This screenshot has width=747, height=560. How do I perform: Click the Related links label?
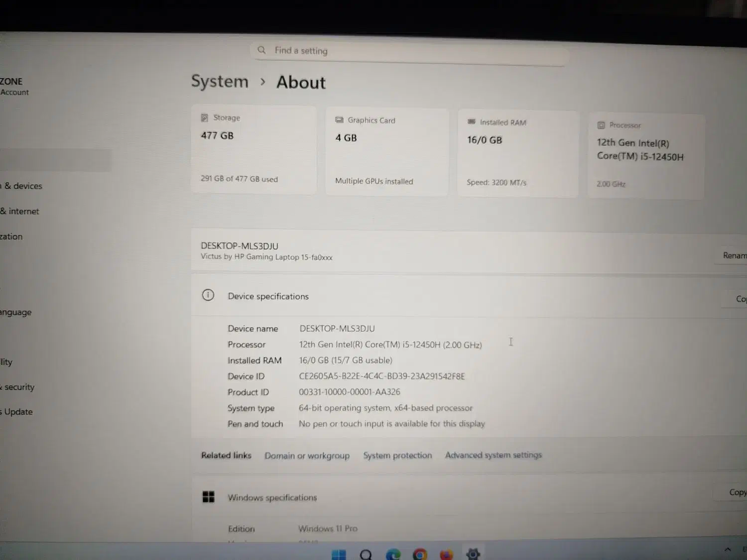[x=226, y=455]
